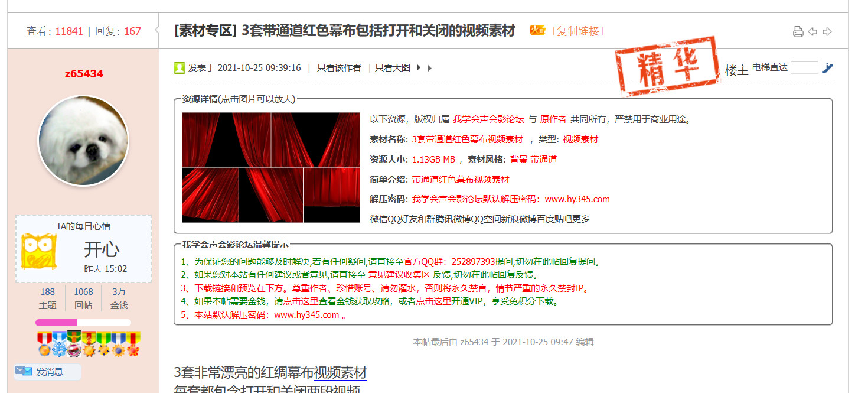The width and height of the screenshot is (868, 393).
Task: Toggle 只看大图 large image view
Action: click(393, 68)
